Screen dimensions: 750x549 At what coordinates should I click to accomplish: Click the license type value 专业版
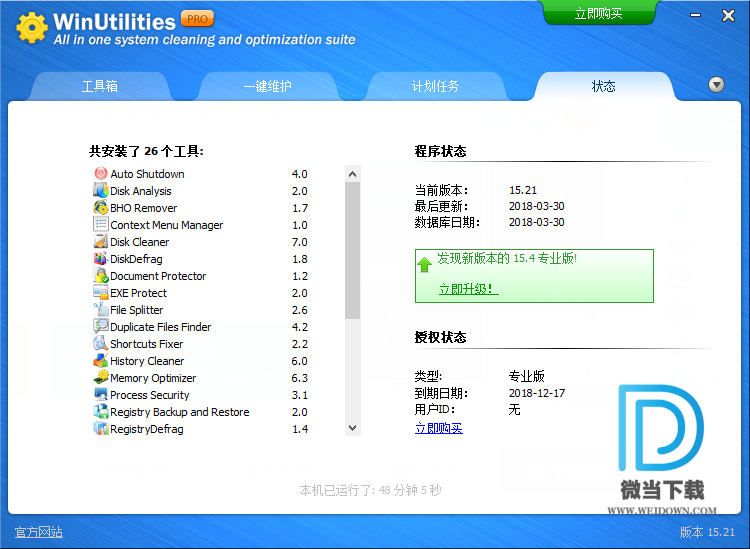coord(527,376)
